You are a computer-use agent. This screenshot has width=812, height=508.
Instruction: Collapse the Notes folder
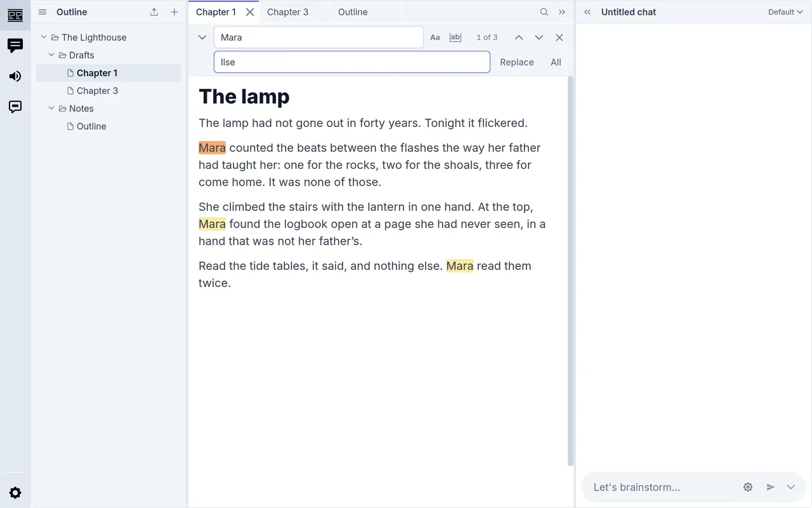coord(52,109)
